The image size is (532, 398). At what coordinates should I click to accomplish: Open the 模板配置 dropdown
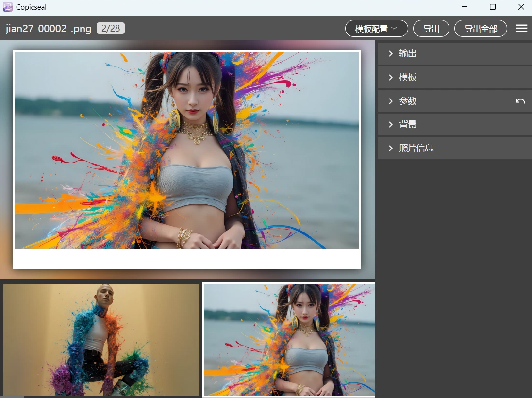(376, 29)
